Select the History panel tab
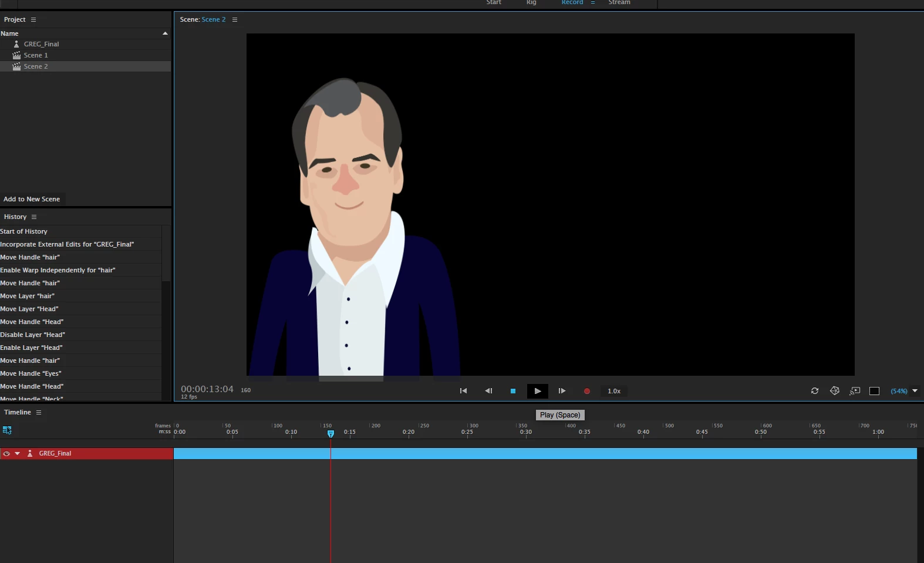Screen dimensions: 924x563 coord(15,217)
